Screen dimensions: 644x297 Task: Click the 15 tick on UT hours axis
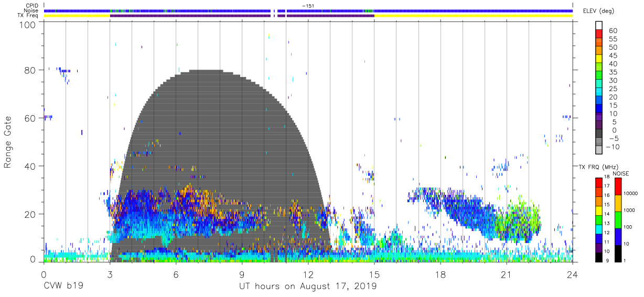(374, 274)
